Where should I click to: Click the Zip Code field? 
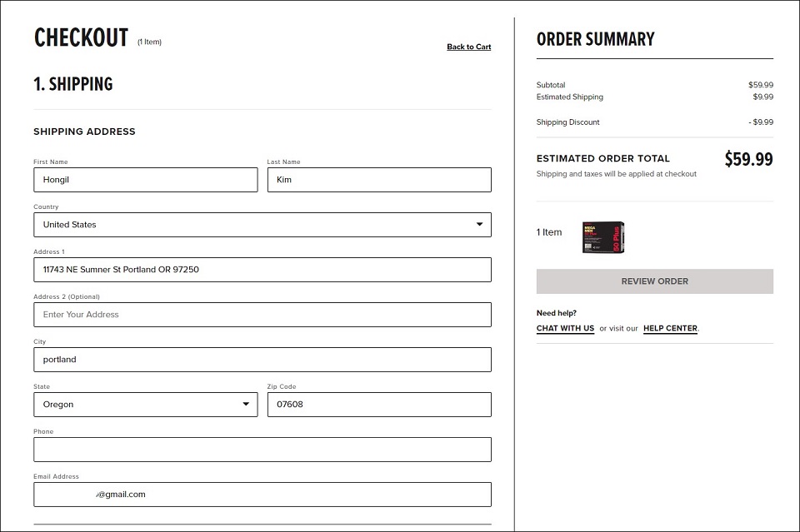click(378, 405)
